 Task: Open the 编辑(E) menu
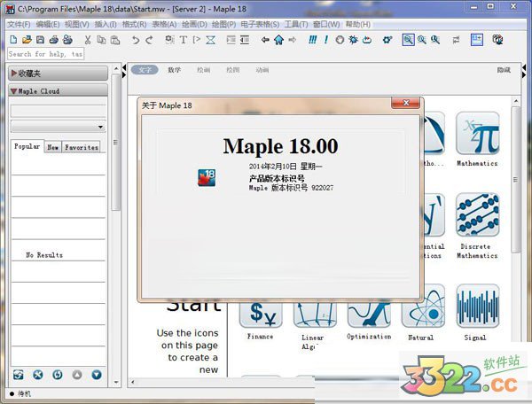click(x=48, y=25)
